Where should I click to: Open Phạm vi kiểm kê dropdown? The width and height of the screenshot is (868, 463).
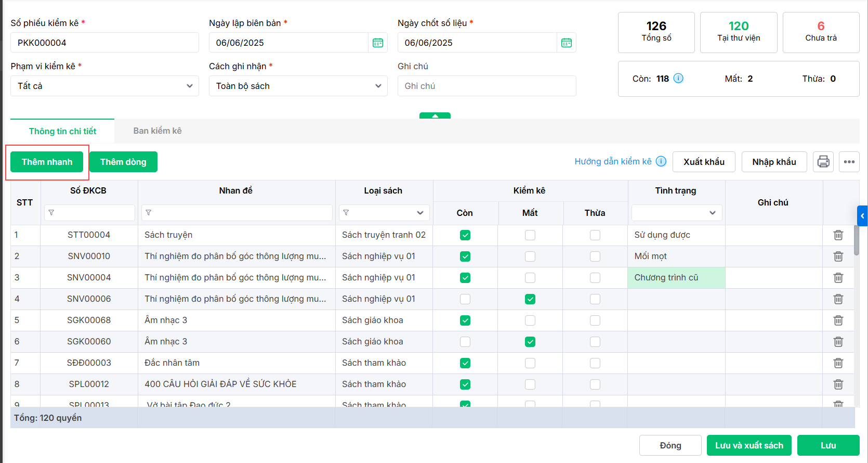tap(104, 86)
